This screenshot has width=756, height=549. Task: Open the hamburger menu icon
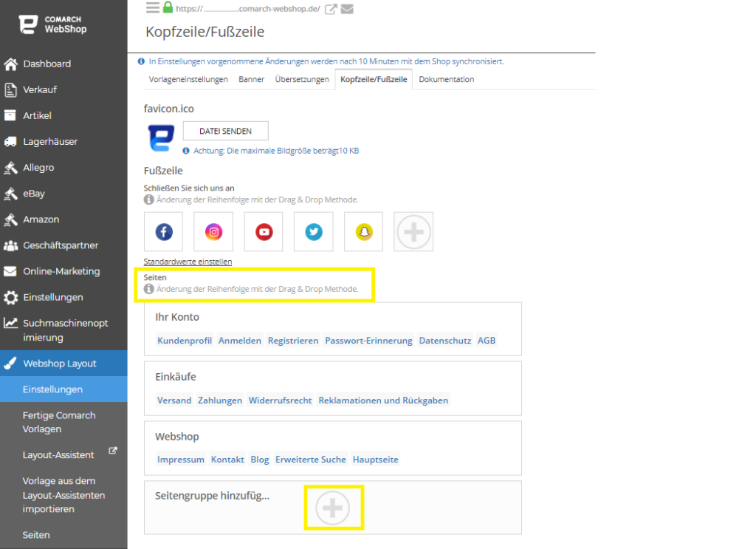152,7
